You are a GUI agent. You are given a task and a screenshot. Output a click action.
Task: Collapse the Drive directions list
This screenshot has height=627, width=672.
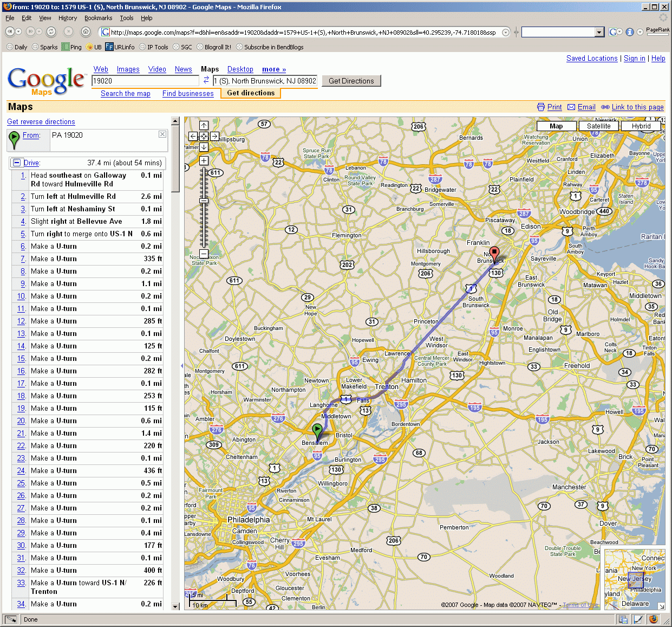point(17,163)
